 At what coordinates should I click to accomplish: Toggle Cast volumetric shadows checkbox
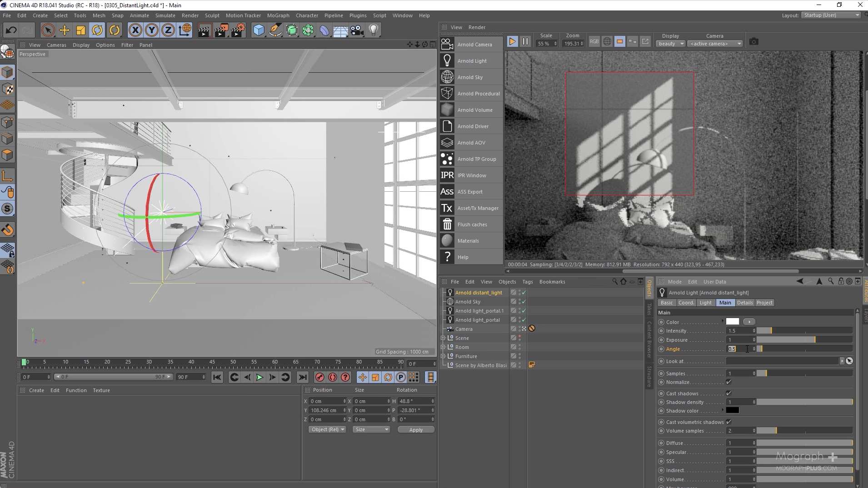(729, 422)
